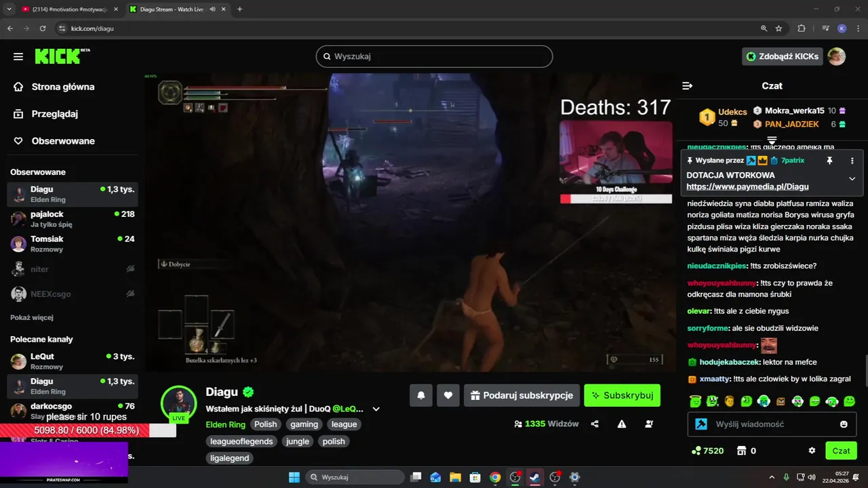This screenshot has width=868, height=488.
Task: Click the KICK logo
Action: [62, 56]
